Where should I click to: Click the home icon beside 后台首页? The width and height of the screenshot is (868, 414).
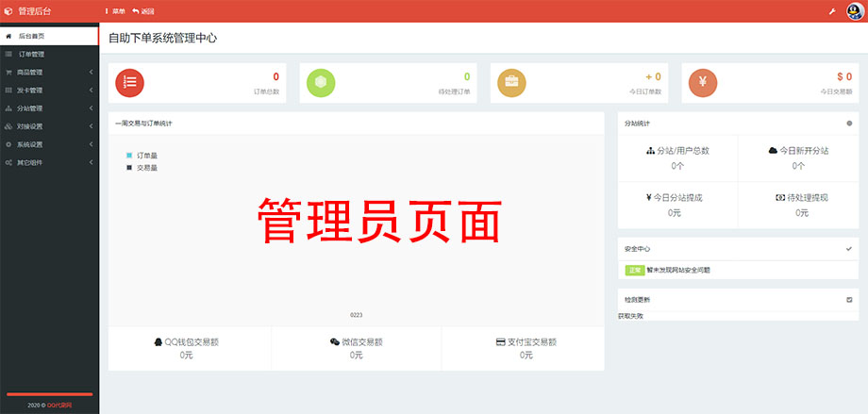[x=8, y=36]
